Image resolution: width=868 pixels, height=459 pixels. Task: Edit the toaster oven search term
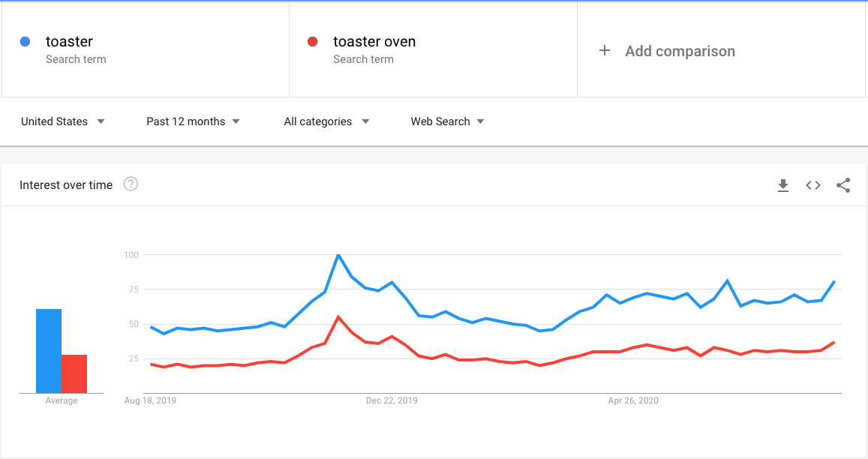tap(374, 42)
